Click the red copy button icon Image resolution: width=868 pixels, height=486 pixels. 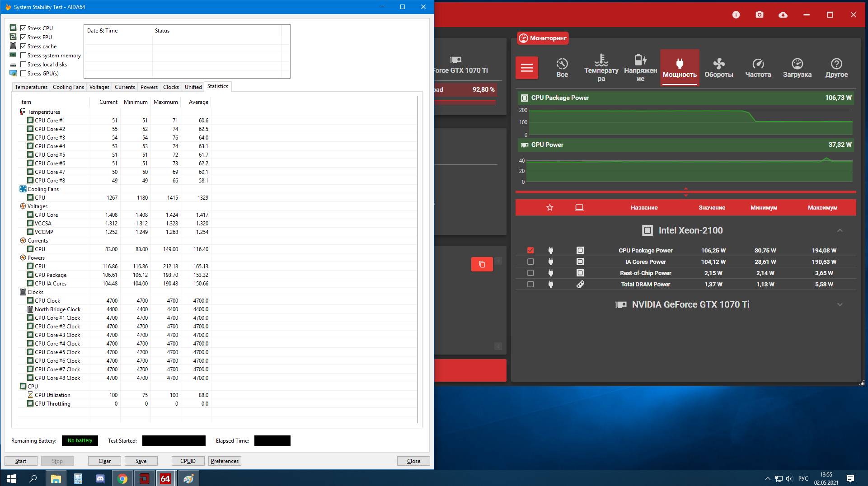(482, 264)
